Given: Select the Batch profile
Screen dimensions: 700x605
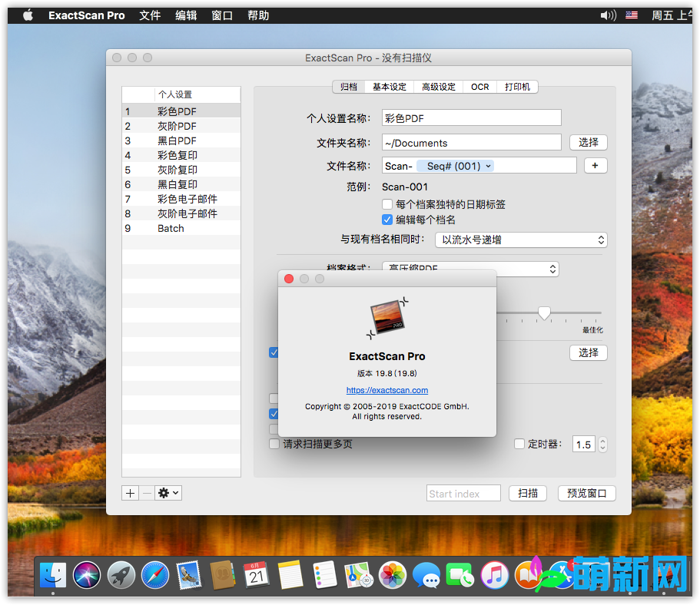Looking at the screenshot, I should [181, 228].
